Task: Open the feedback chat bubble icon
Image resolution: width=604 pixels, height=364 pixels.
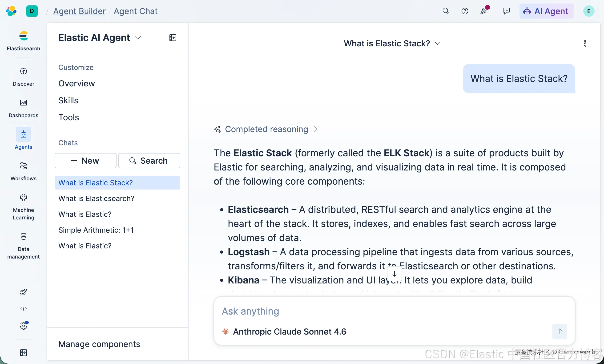Action: [x=506, y=11]
